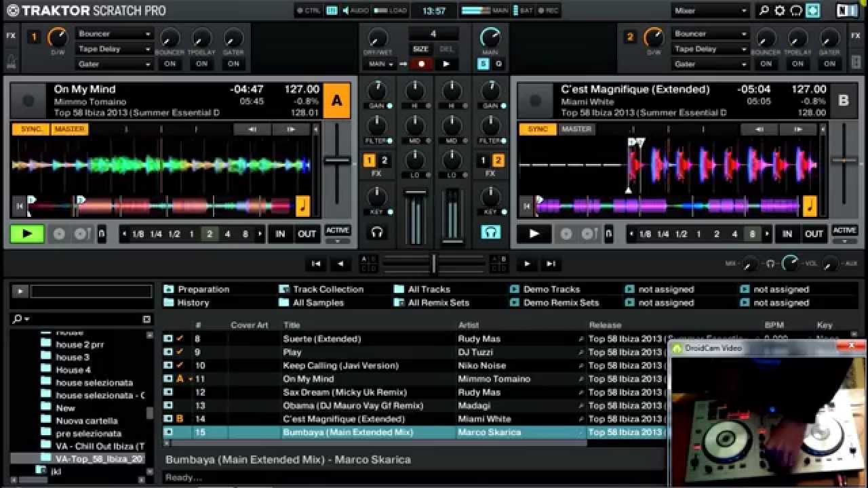
Task: Click the cue button next to deck A play
Action: point(59,234)
